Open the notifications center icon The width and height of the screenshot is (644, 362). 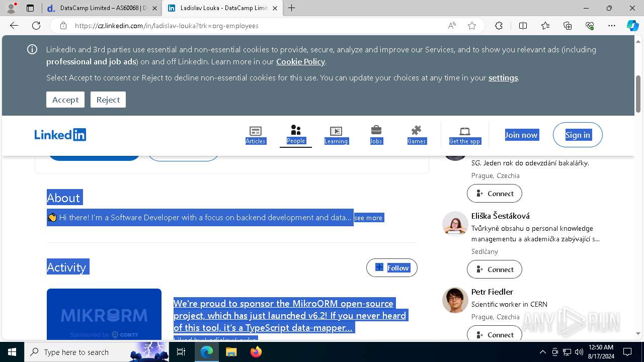[627, 352]
